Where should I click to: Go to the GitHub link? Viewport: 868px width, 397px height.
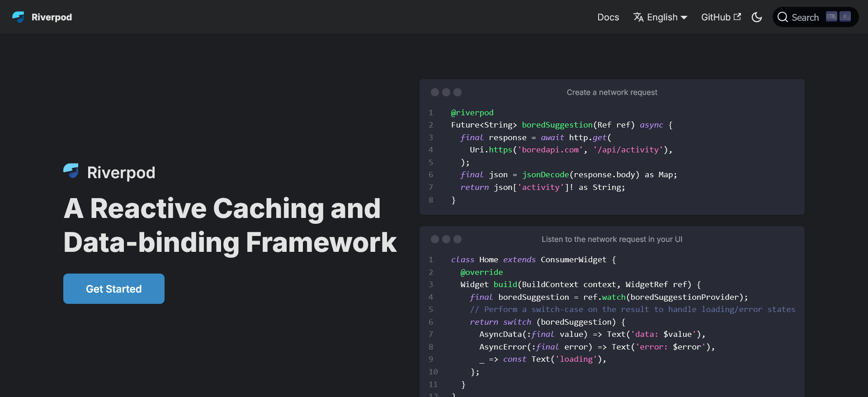(x=716, y=17)
